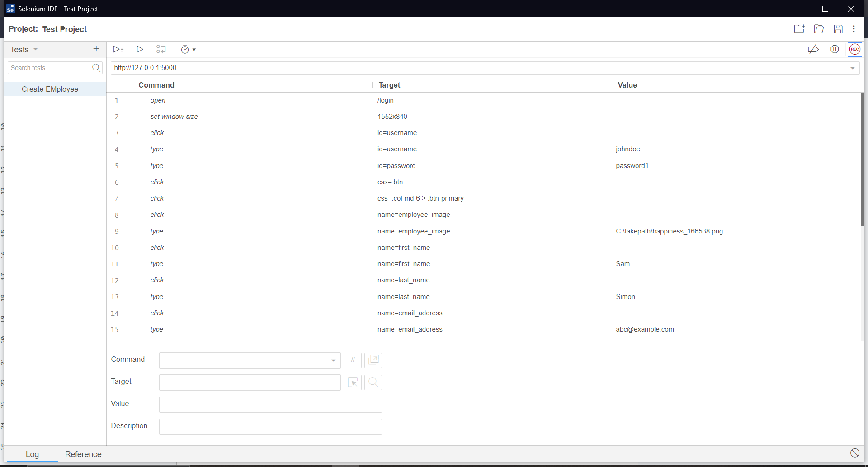Click the step over command icon

161,49
